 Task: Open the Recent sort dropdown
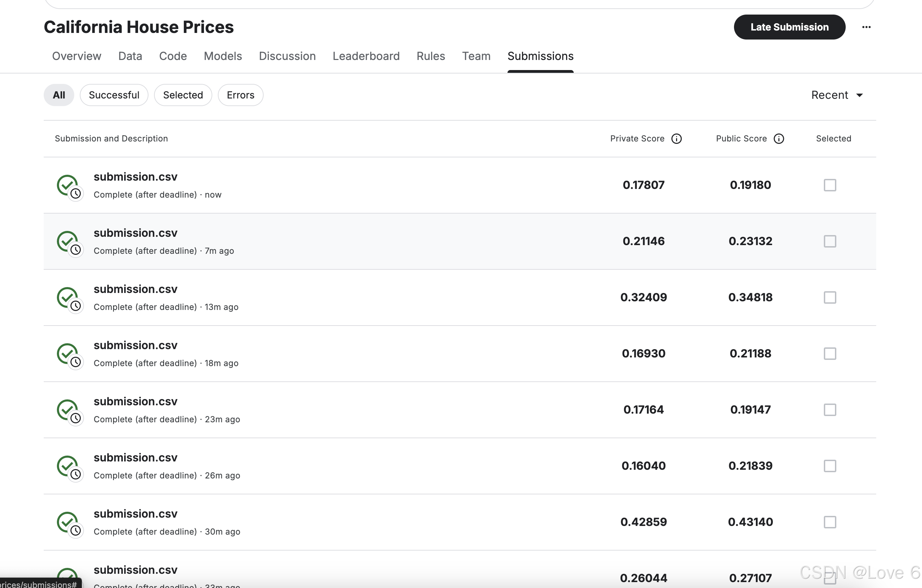[837, 95]
